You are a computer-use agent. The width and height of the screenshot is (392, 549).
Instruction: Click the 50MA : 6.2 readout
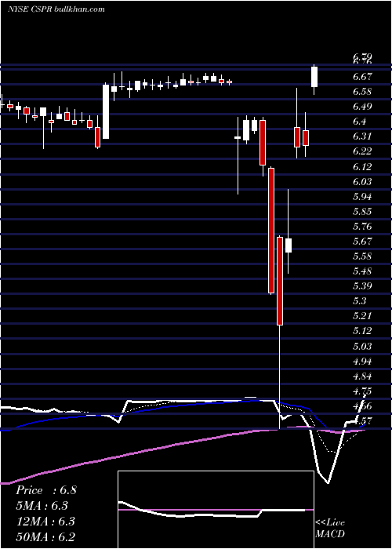45,537
